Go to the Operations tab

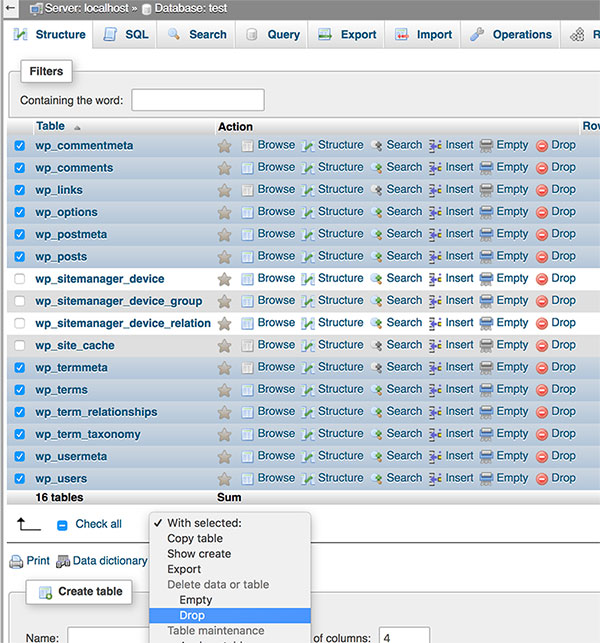point(511,34)
